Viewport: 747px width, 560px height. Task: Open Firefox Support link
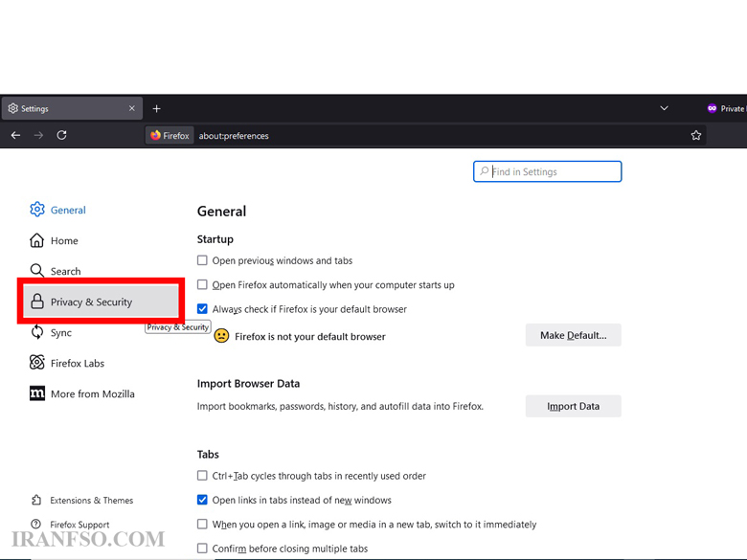pos(79,525)
